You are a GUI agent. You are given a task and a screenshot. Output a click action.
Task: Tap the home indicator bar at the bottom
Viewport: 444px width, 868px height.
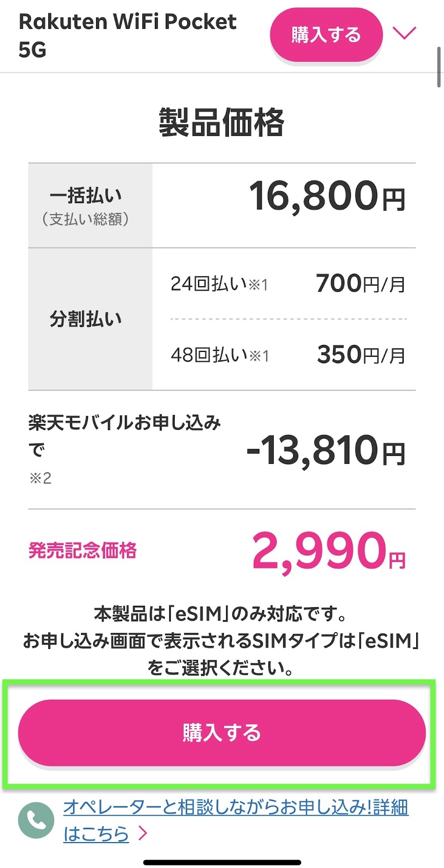click(x=222, y=862)
